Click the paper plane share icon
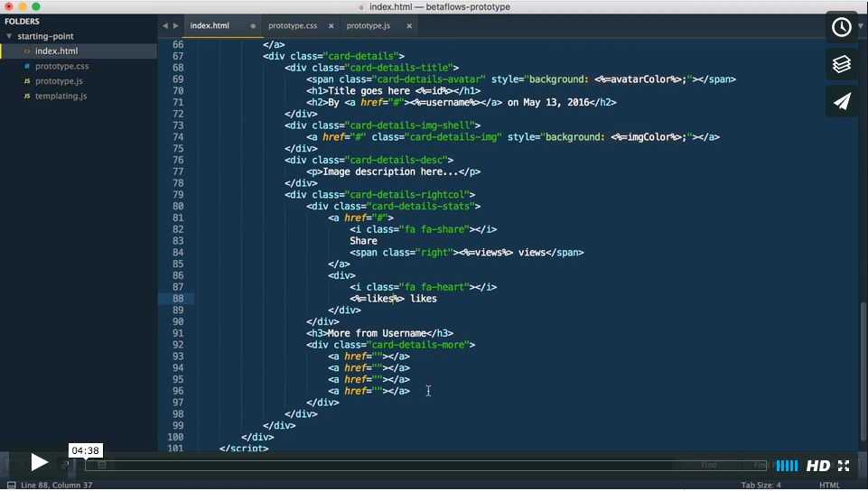Viewport: 868px width, 491px height. point(842,101)
